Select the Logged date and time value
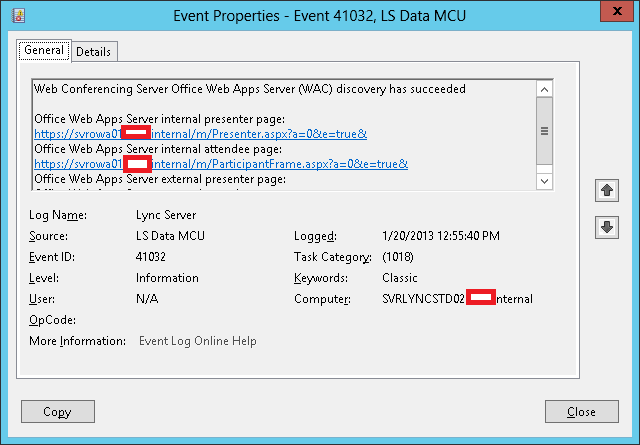640x445 pixels. tap(441, 236)
